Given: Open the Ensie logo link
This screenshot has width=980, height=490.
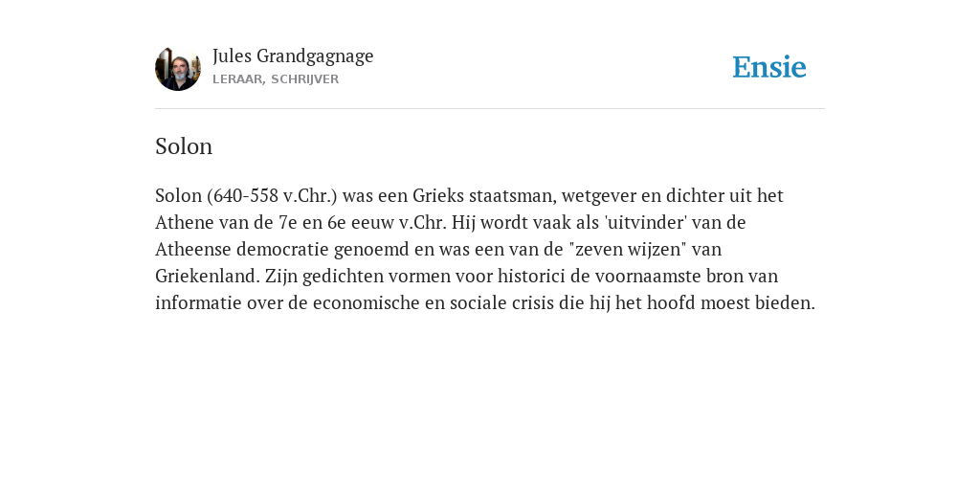Looking at the screenshot, I should 769,67.
